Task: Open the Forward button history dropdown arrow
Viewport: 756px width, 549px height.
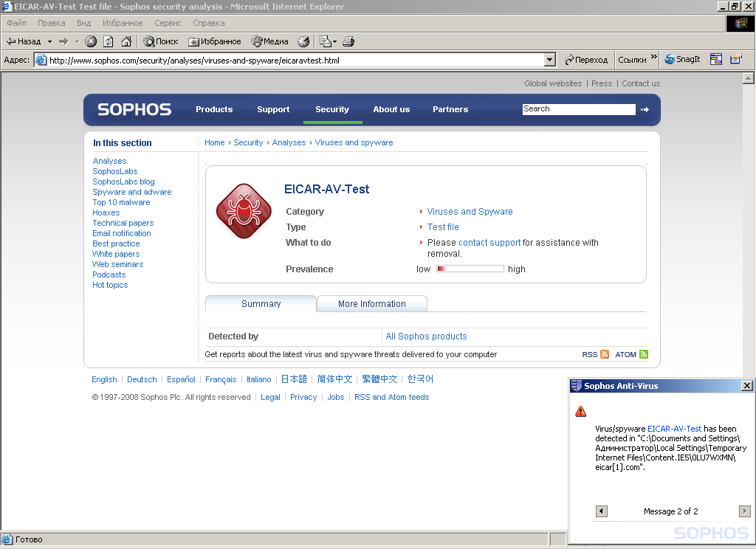Action: [x=77, y=41]
